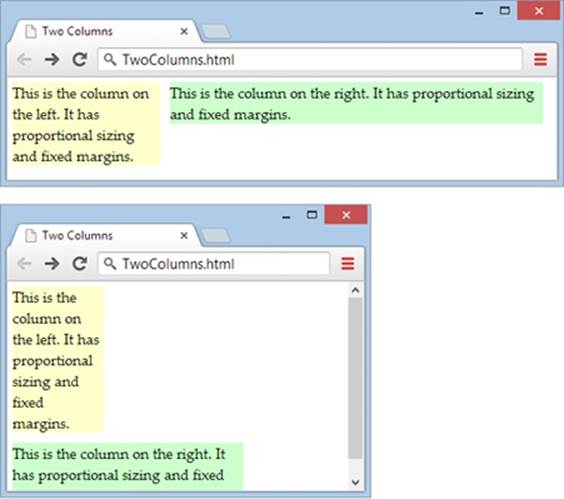Click back arrow in top browser window

click(x=24, y=59)
